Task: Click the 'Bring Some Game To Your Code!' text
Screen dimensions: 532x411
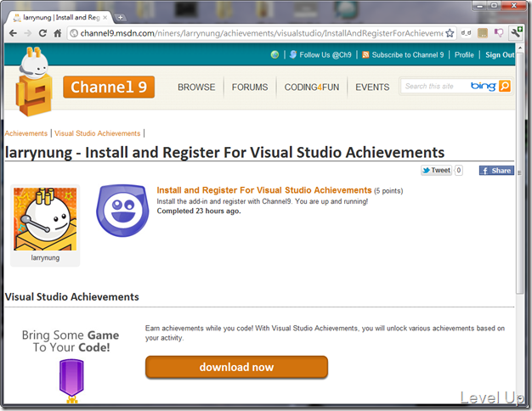Action: (x=71, y=341)
